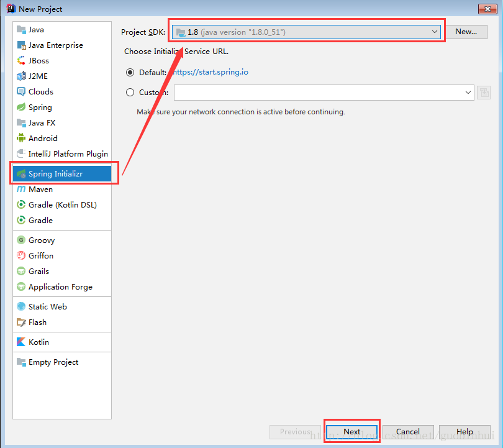This screenshot has height=448, width=503.
Task: Pick the Android robot icon
Action: point(21,139)
